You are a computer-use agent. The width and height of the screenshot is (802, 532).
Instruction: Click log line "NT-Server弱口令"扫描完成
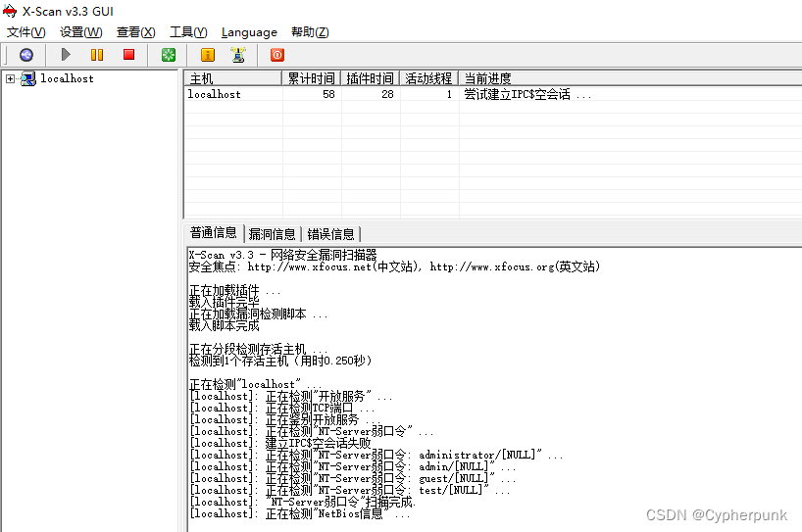pyautogui.click(x=302, y=502)
